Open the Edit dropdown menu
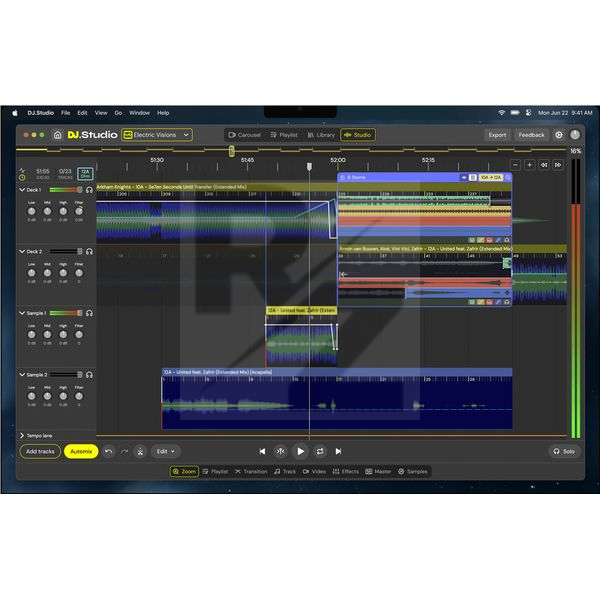 click(165, 452)
